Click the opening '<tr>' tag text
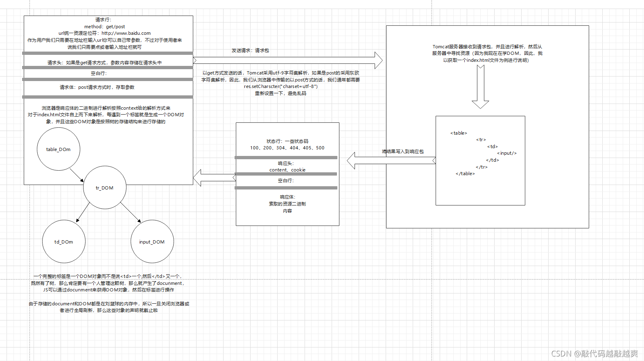This screenshot has height=361, width=644. [481, 140]
